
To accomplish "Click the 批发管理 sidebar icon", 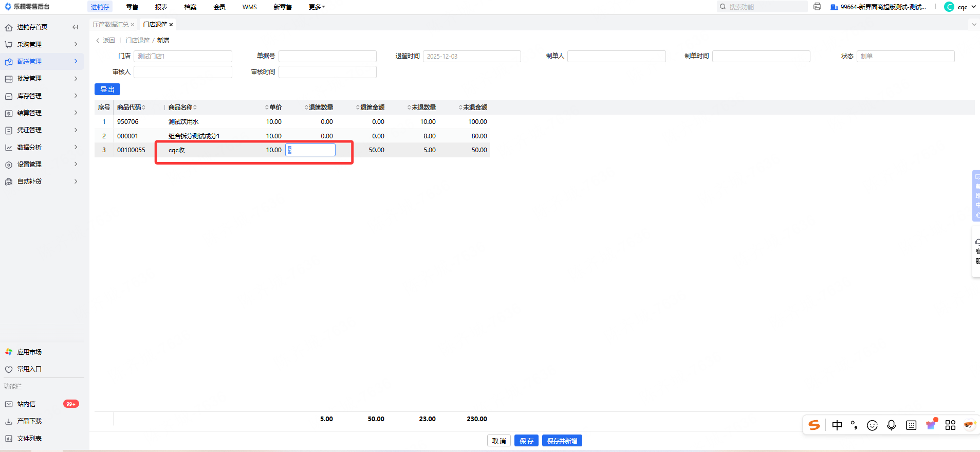I will [x=9, y=79].
